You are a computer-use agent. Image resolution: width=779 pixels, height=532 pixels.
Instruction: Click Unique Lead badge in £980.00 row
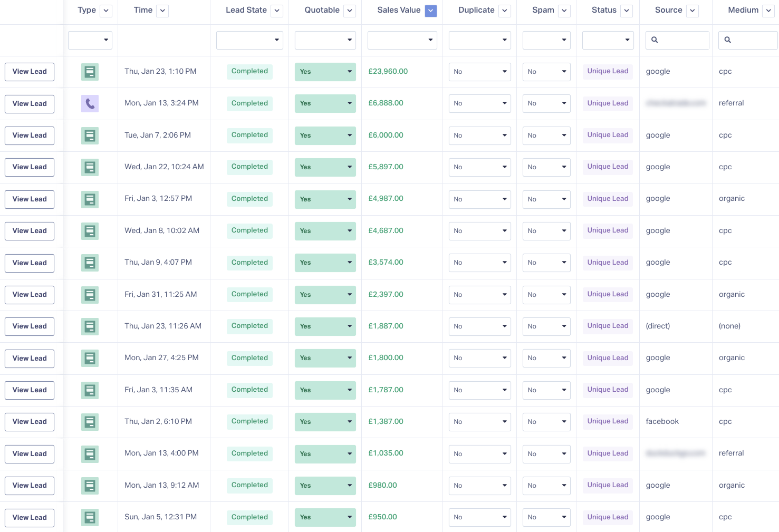(x=608, y=485)
